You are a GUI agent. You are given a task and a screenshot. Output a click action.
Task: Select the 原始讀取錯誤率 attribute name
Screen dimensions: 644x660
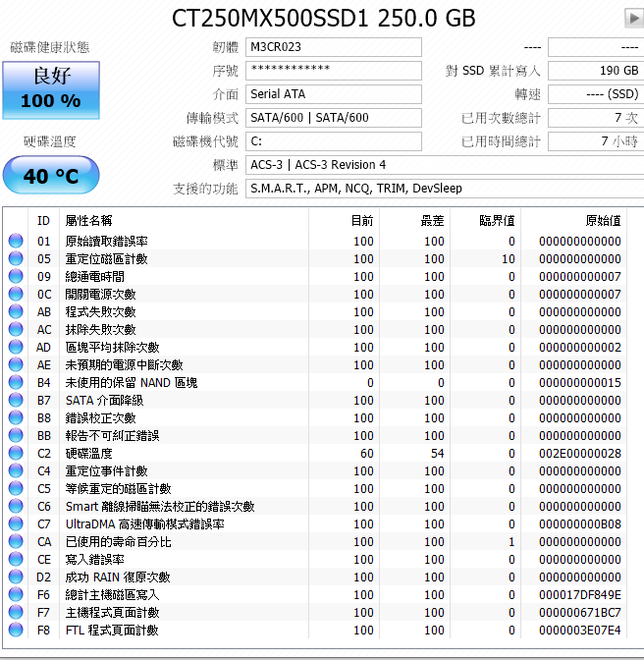(x=106, y=242)
